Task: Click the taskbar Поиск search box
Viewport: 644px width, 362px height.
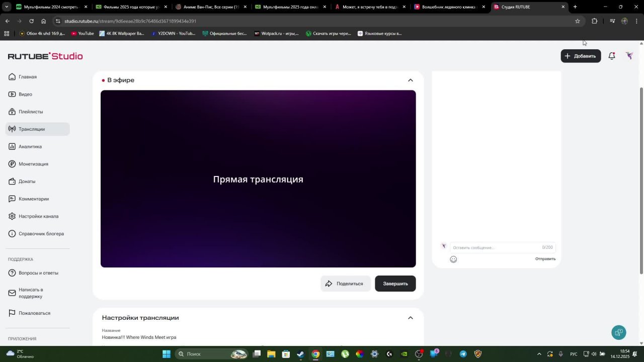Action: 212,354
